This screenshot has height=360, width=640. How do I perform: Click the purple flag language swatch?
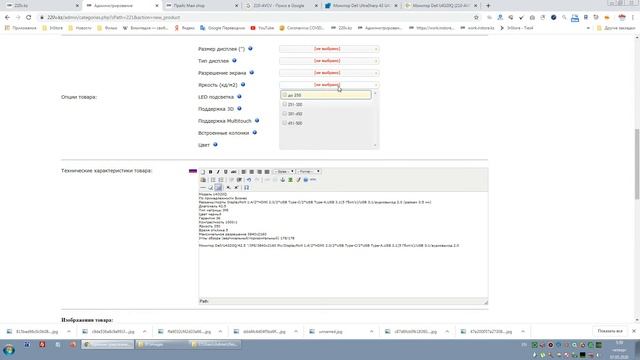193,171
